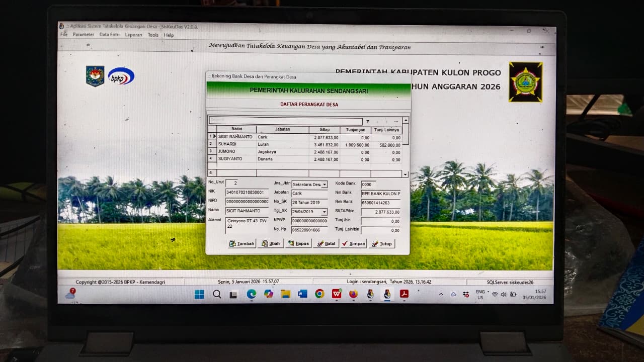The height and width of the screenshot is (362, 644).
Task: Launch Firefox from the taskbar
Action: [353, 294]
